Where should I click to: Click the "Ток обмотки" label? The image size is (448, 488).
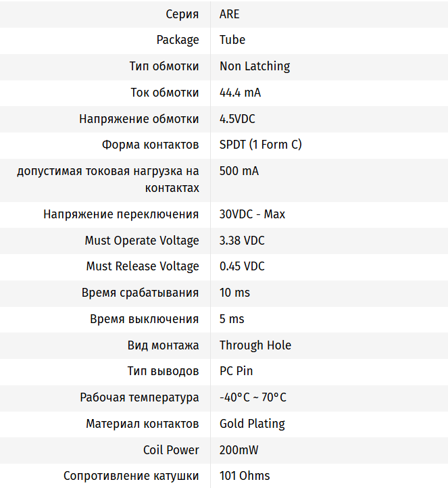(x=165, y=93)
